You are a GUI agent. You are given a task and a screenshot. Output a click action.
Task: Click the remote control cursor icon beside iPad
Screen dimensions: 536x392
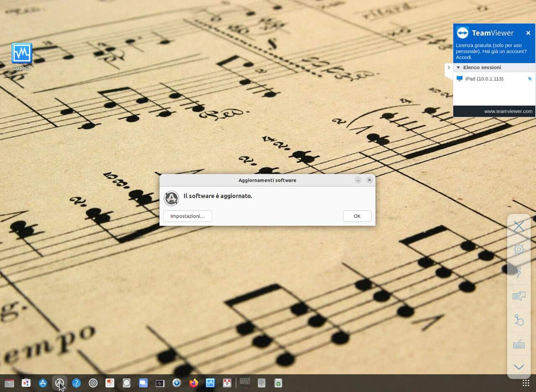coord(530,79)
